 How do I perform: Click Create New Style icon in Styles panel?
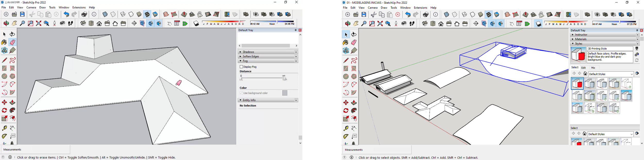pyautogui.click(x=637, y=54)
